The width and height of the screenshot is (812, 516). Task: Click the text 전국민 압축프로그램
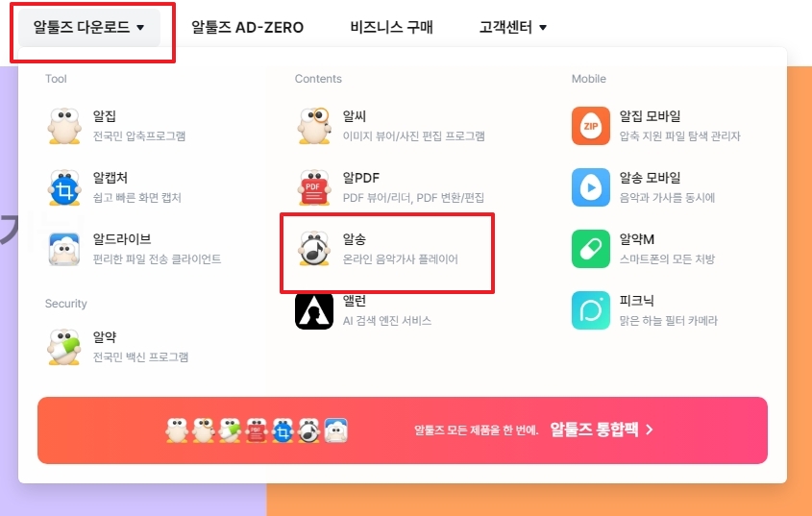(138, 136)
